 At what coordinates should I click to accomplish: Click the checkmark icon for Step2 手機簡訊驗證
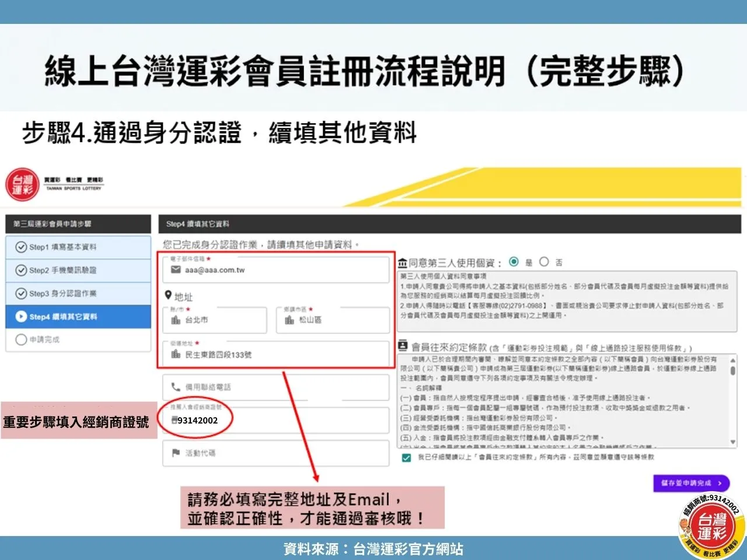21,270
